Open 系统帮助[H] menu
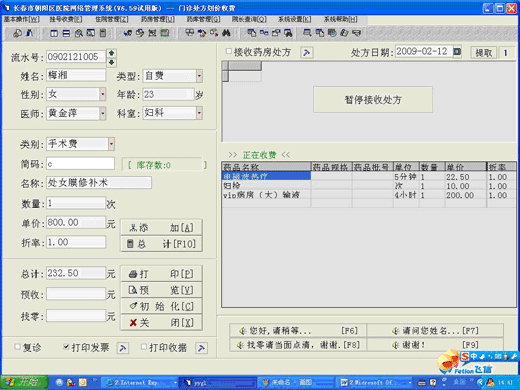This screenshot has width=520, height=390. 340,19
